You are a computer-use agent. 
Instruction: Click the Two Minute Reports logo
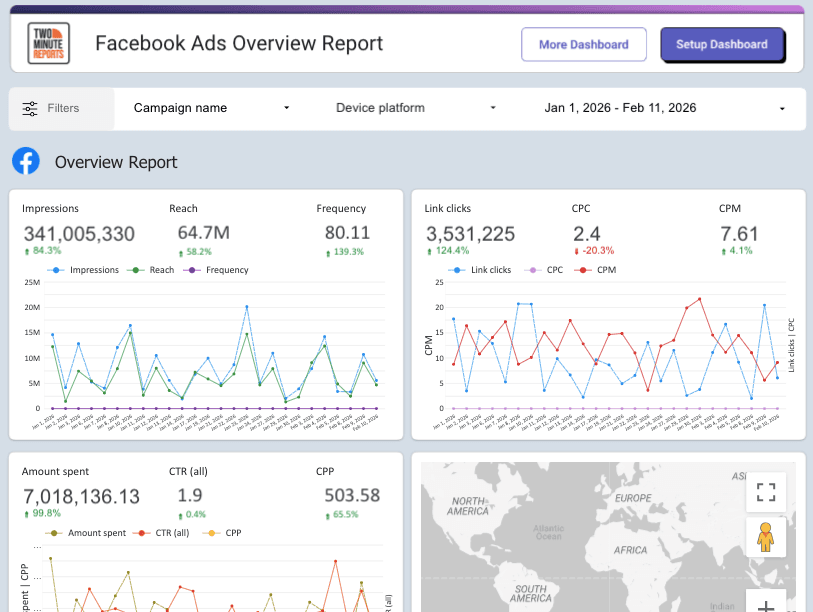(48, 44)
